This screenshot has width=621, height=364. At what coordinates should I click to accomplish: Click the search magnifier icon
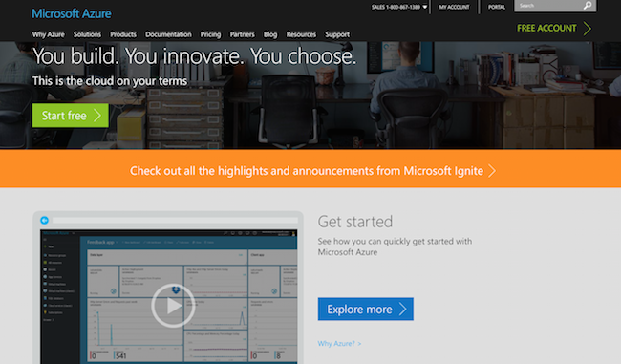(x=588, y=5)
